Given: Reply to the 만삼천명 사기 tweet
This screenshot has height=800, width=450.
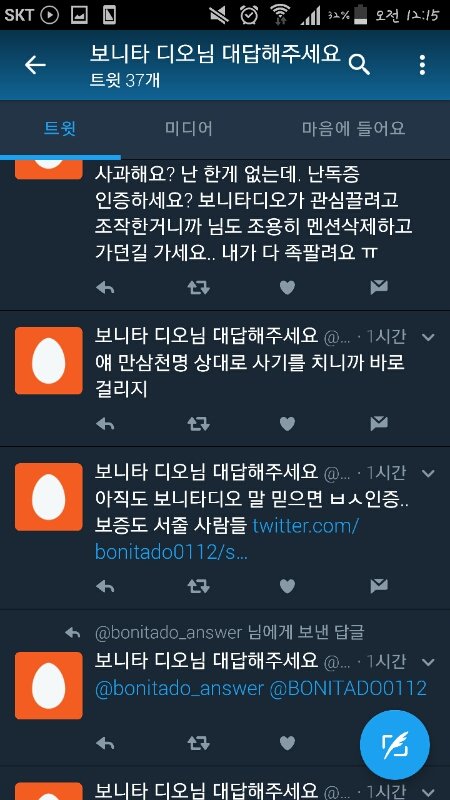Looking at the screenshot, I should point(105,423).
